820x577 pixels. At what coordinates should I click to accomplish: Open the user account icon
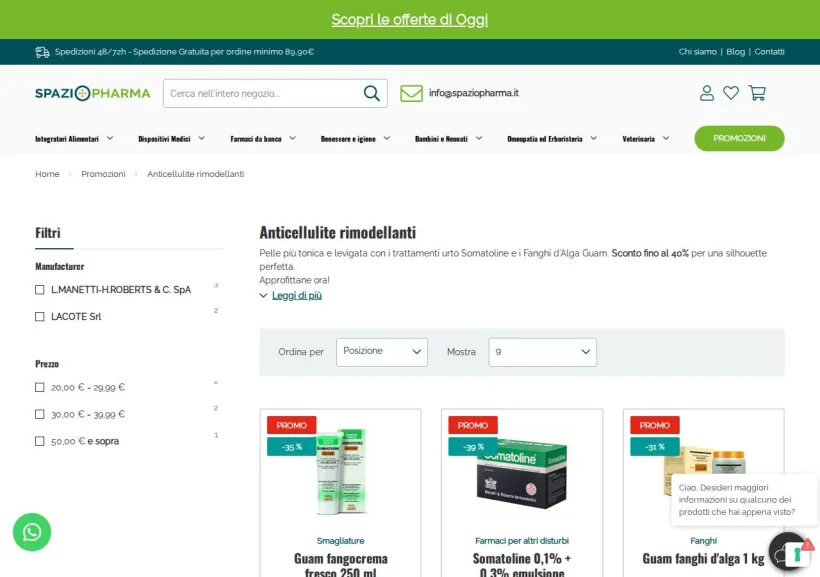tap(707, 93)
